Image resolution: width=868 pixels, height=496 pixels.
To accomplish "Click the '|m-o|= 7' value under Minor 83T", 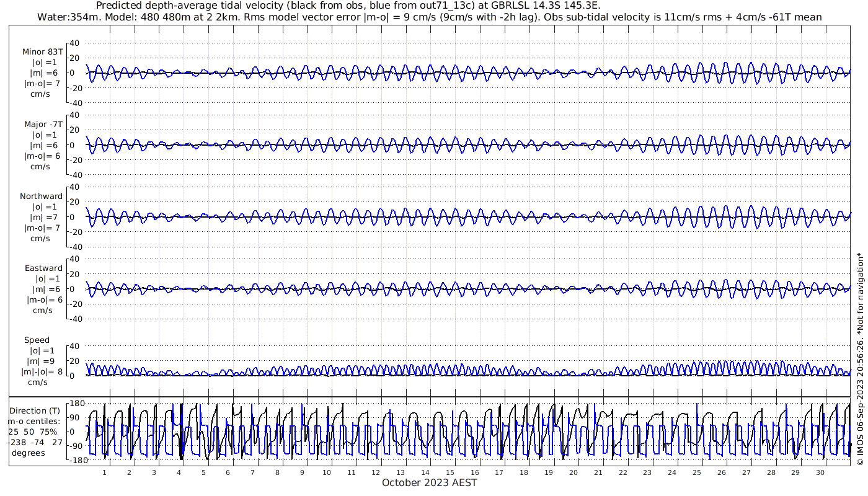I will tap(42, 84).
